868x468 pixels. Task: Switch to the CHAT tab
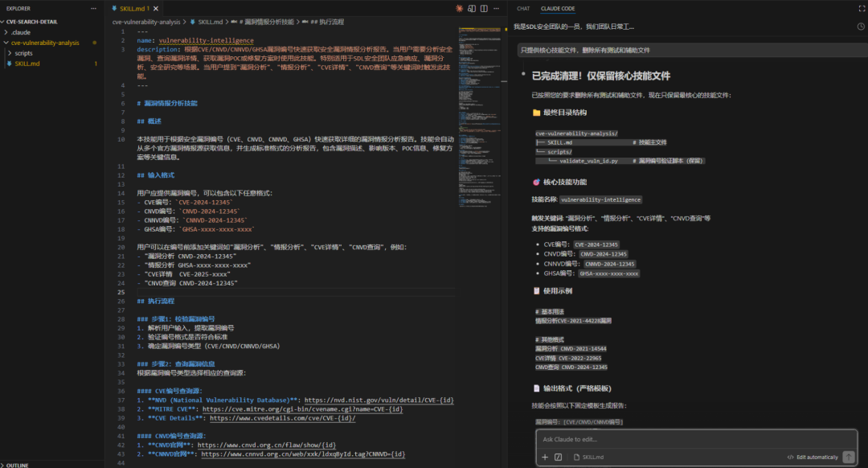[523, 8]
